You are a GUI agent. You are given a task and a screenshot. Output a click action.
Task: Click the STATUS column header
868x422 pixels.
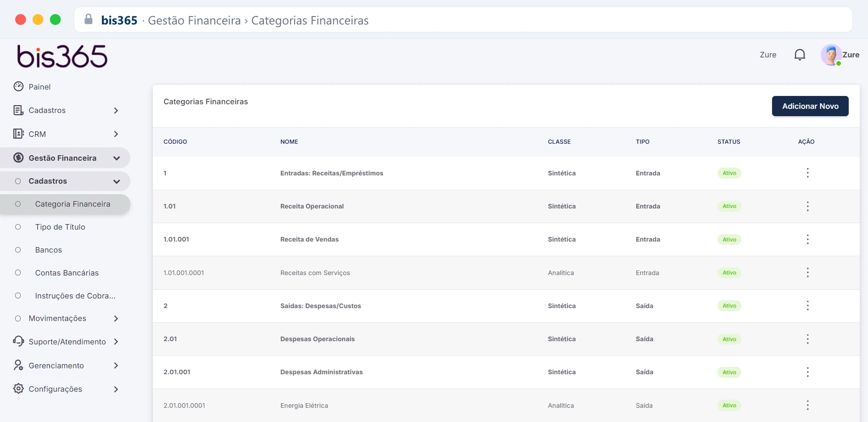729,141
